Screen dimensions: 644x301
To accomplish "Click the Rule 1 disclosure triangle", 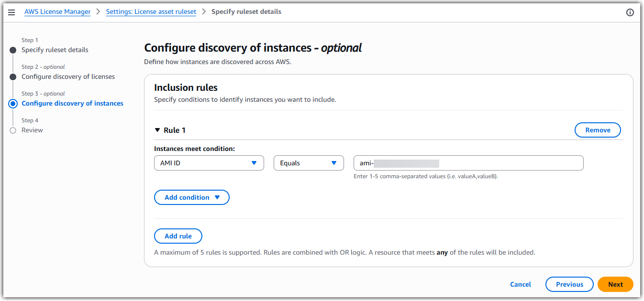I will [x=158, y=129].
